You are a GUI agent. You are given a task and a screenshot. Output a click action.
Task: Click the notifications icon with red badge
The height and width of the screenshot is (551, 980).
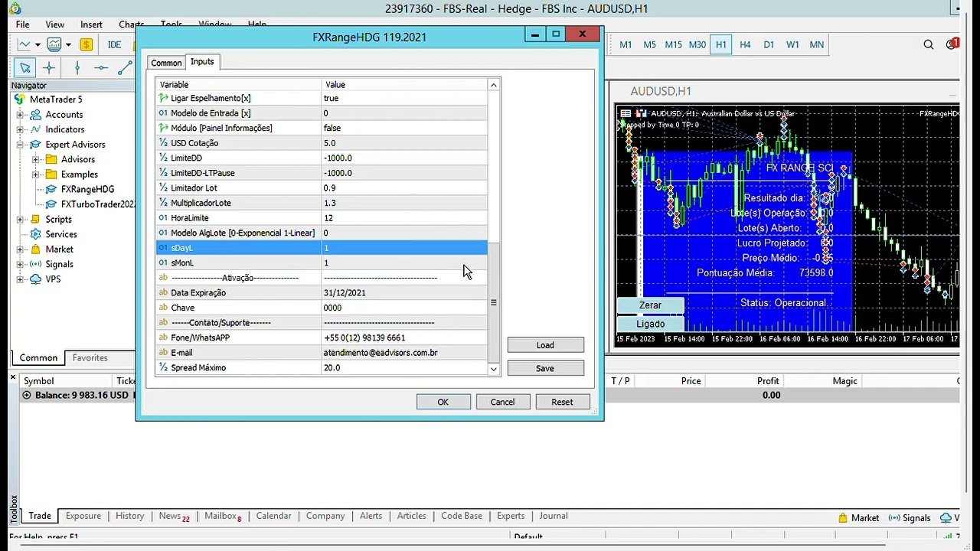(x=952, y=44)
